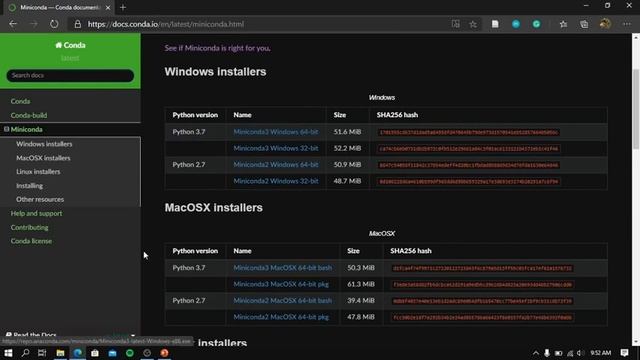Viewport: 640px width, 360px height.
Task: Go to Installing in the sidebar
Action: [29, 186]
